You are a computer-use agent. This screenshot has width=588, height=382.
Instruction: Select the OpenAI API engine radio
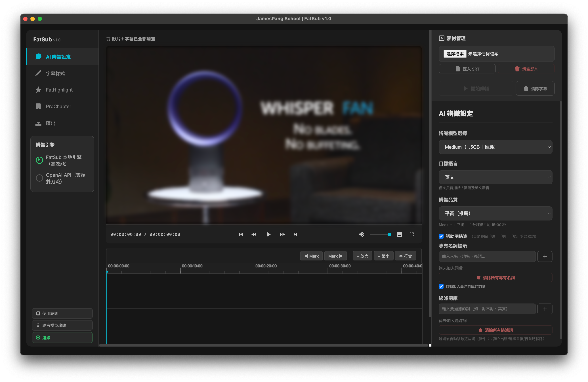[39, 178]
